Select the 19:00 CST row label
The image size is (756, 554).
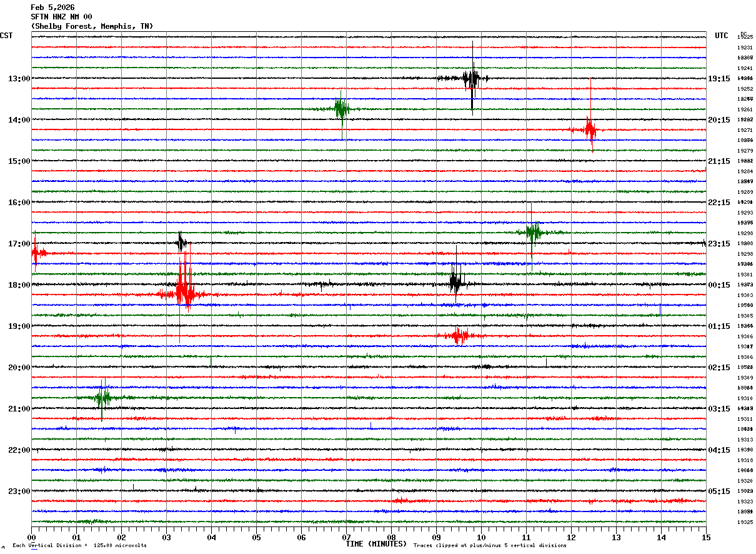pos(19,326)
